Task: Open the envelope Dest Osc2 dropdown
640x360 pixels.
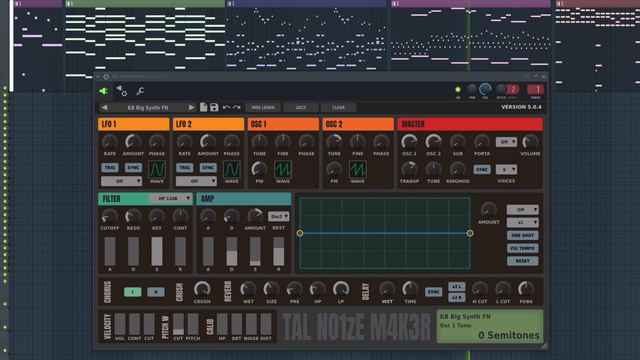Action: [x=279, y=216]
